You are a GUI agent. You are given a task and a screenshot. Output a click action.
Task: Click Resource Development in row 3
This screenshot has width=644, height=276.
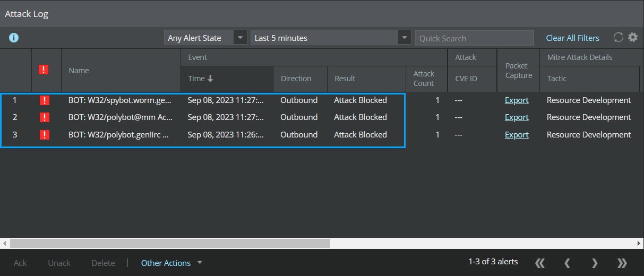pyautogui.click(x=589, y=135)
